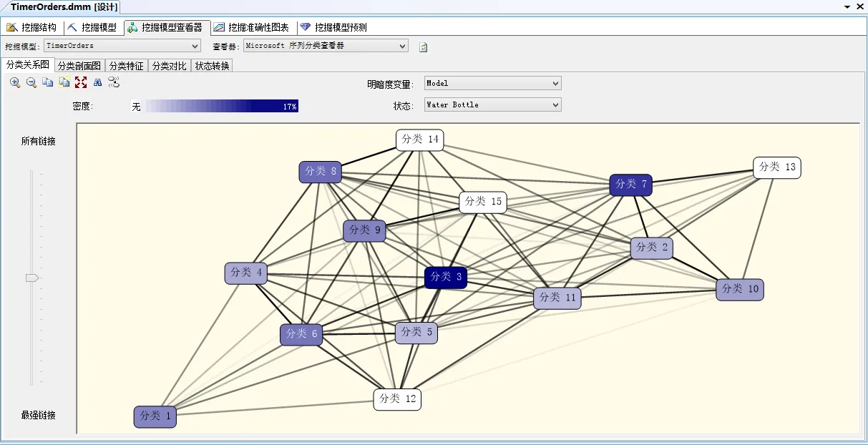The height and width of the screenshot is (445, 868).
Task: Select cluster node 分类 8
Action: pyautogui.click(x=320, y=172)
